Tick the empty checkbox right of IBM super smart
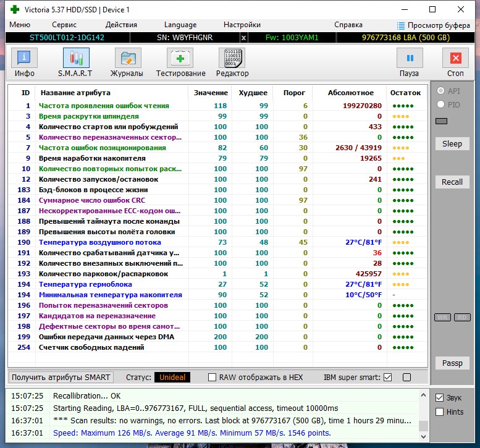Screen dimensions: 480x448 [407, 378]
